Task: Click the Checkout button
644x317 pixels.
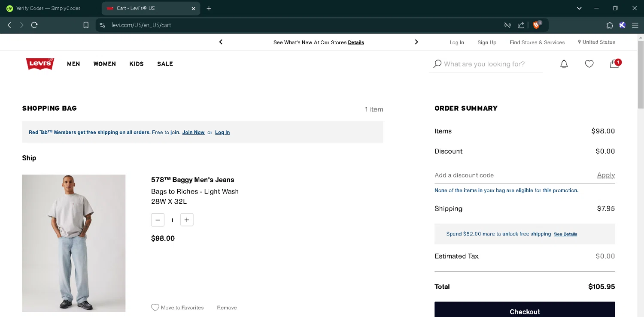Action: (525, 311)
